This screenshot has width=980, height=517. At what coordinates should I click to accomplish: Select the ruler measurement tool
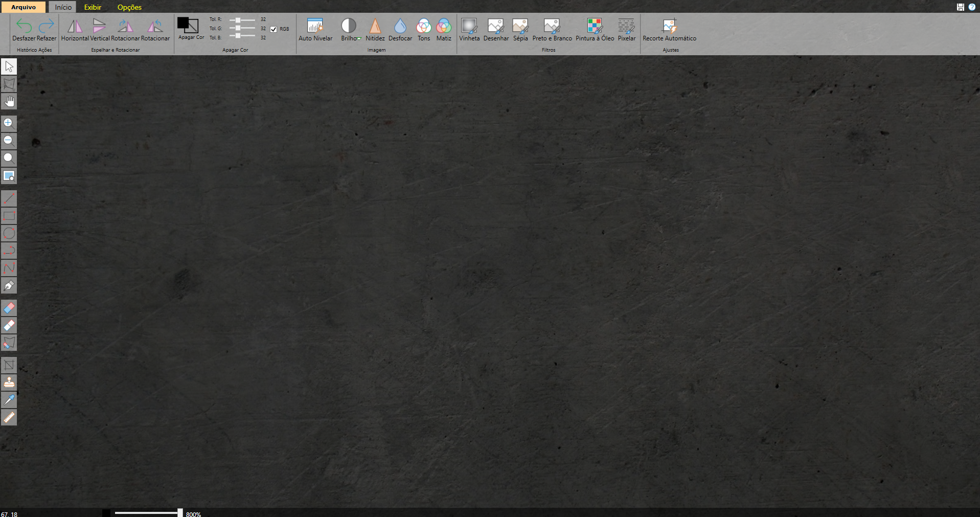pos(9,417)
